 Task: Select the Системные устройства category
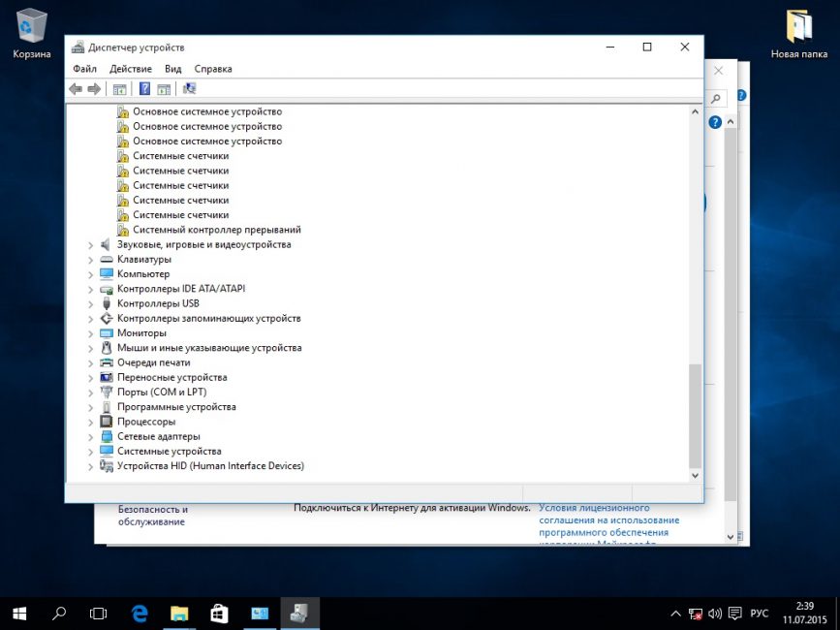(170, 452)
